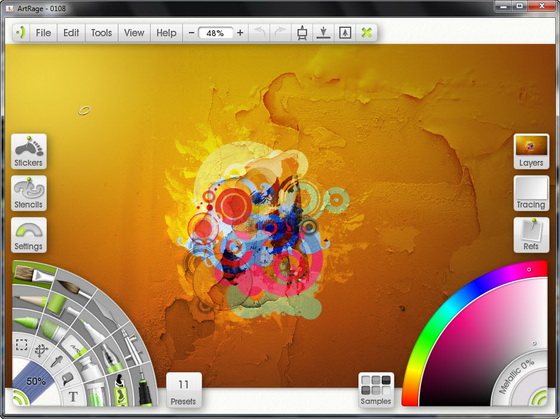Click the 50% brush size control
The image size is (560, 419).
coord(36,381)
